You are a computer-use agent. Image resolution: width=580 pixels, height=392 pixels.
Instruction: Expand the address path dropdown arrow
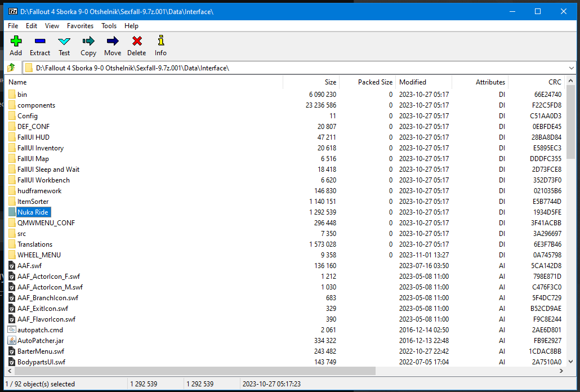(x=571, y=68)
